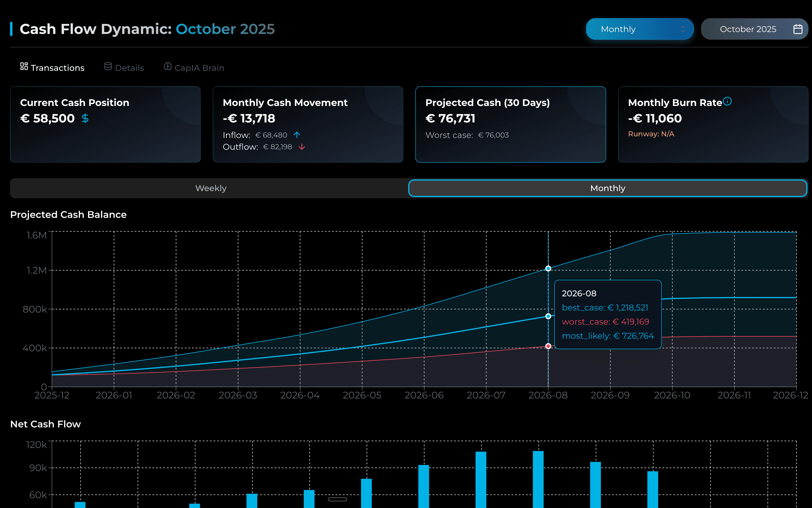Click the database icon beside Details
The image size is (812, 508).
(108, 66)
